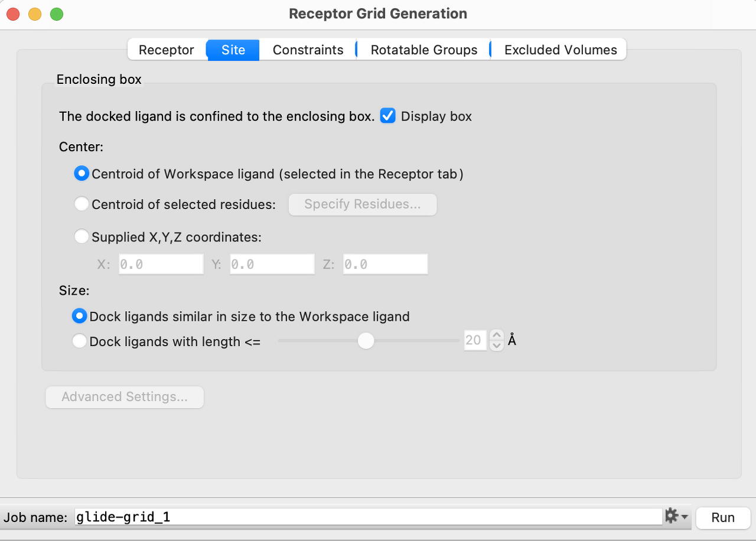756x541 pixels.
Task: Select Supplied X,Y,Z coordinates option
Action: tap(82, 236)
